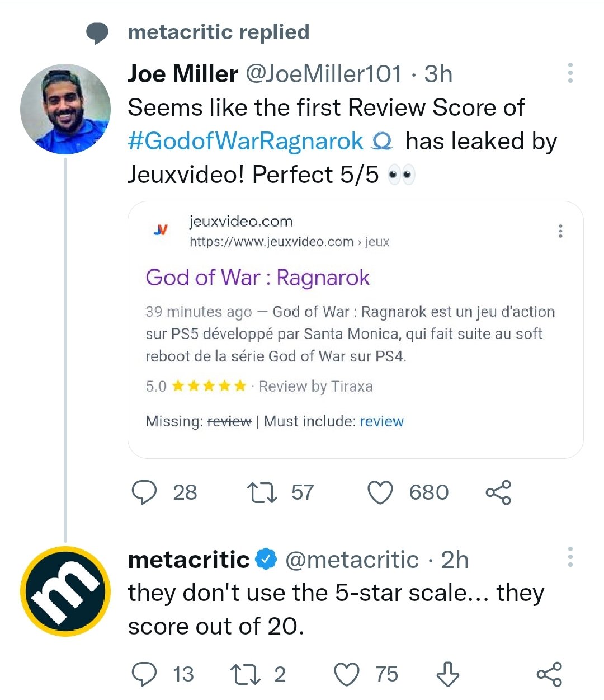Retweet metacritic's reply
The image size is (604, 700).
click(x=246, y=674)
